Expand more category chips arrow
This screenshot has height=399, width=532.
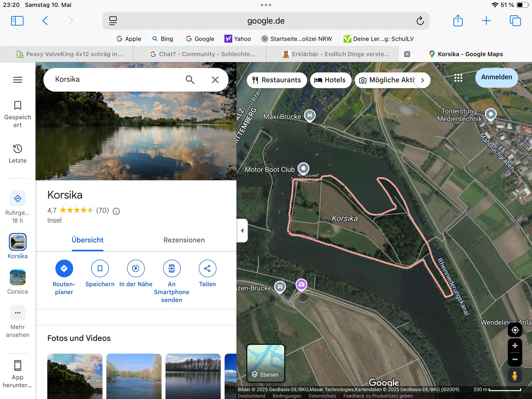pos(422,80)
